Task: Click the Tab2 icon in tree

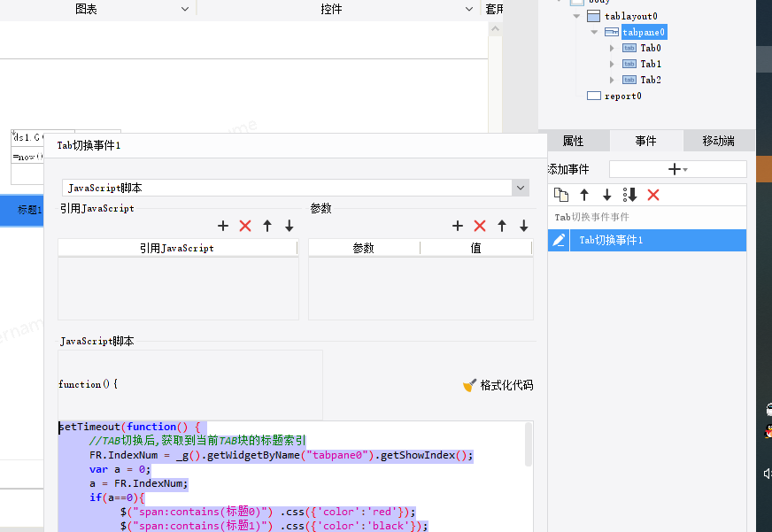Action: coord(629,80)
